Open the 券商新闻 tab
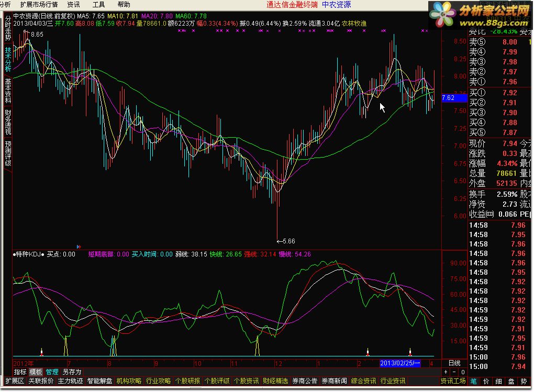The image size is (534, 392). point(334,381)
